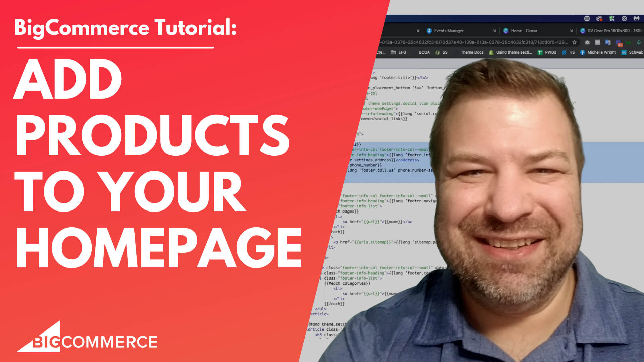The image size is (644, 362).
Task: Click the bookmark star icon in address bar
Action: click(x=574, y=43)
